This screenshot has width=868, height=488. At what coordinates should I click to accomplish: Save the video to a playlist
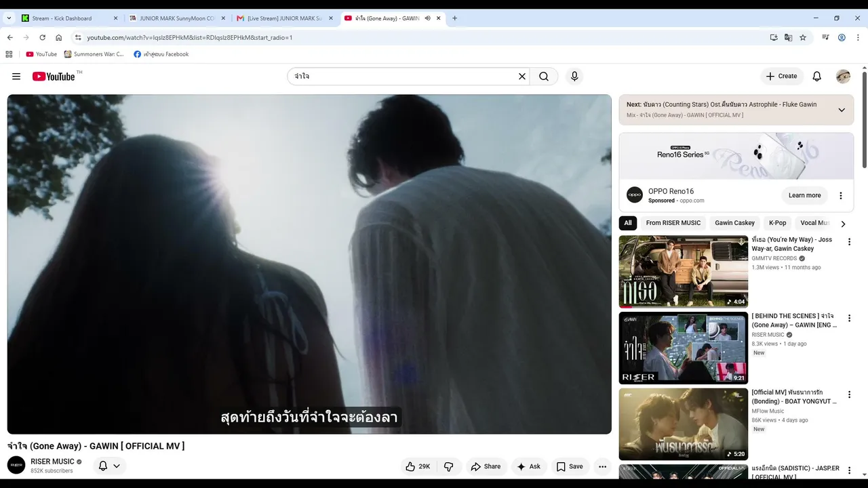pyautogui.click(x=570, y=466)
